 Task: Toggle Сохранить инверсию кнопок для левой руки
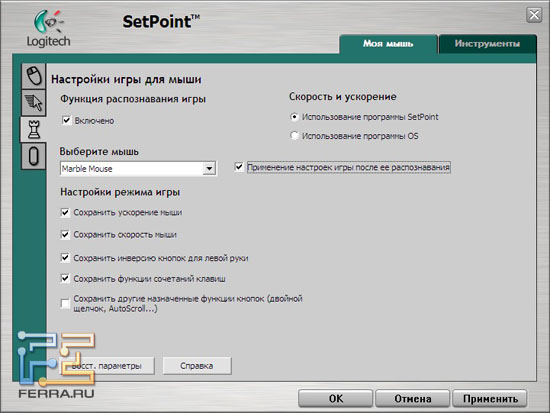pyautogui.click(x=65, y=258)
